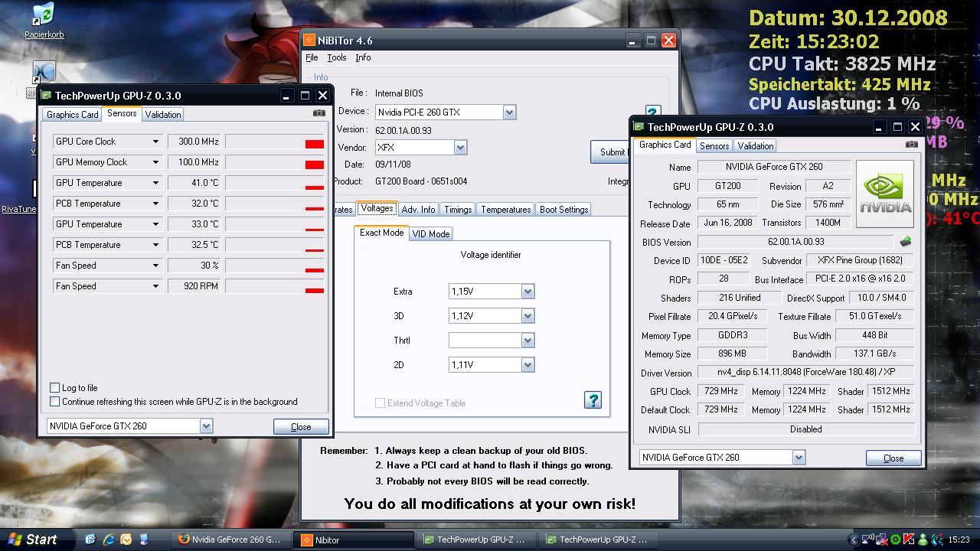Open the Temperatures tab in NiBiTor
Screen dimensions: 980x551
point(505,210)
